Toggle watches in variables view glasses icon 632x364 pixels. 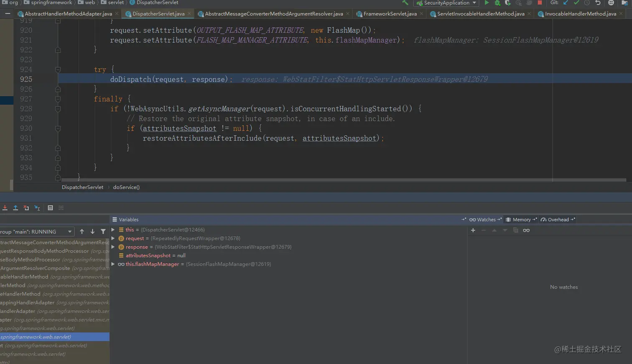(526, 230)
